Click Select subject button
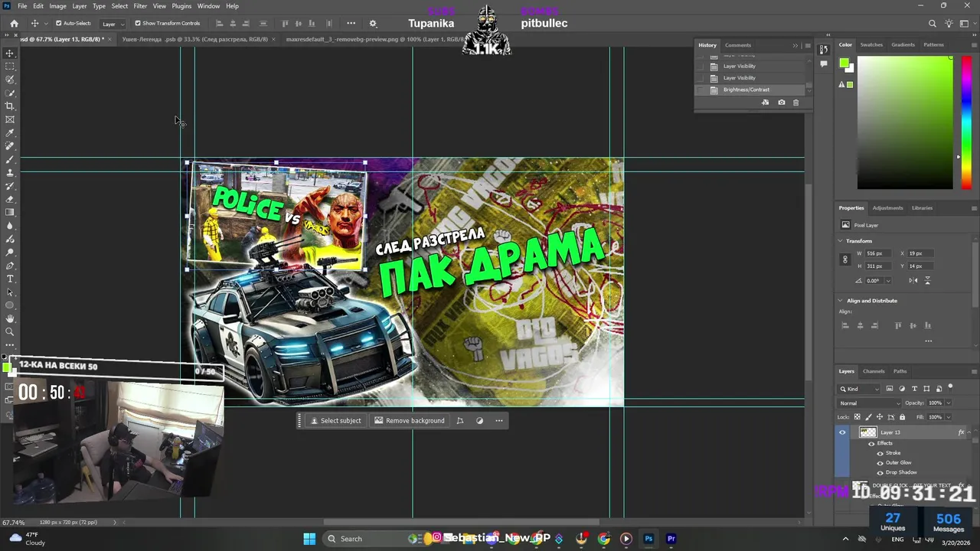980x551 pixels. point(335,420)
